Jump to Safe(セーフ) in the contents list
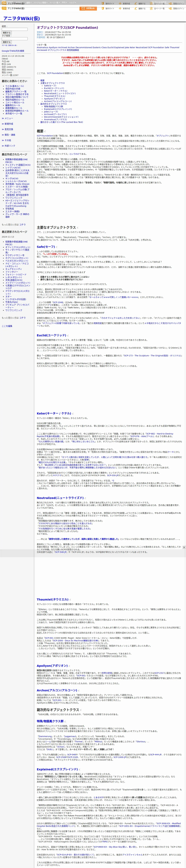This screenshot has height=868, width=186. click(50, 86)
